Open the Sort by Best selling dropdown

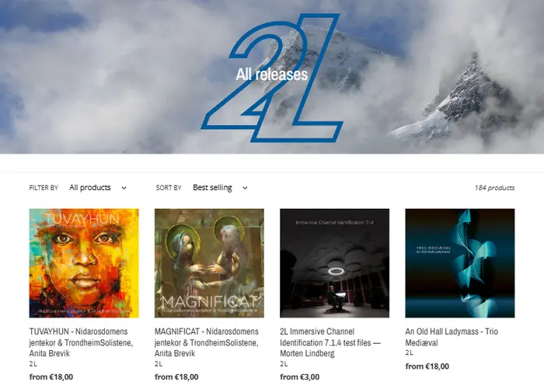click(220, 188)
